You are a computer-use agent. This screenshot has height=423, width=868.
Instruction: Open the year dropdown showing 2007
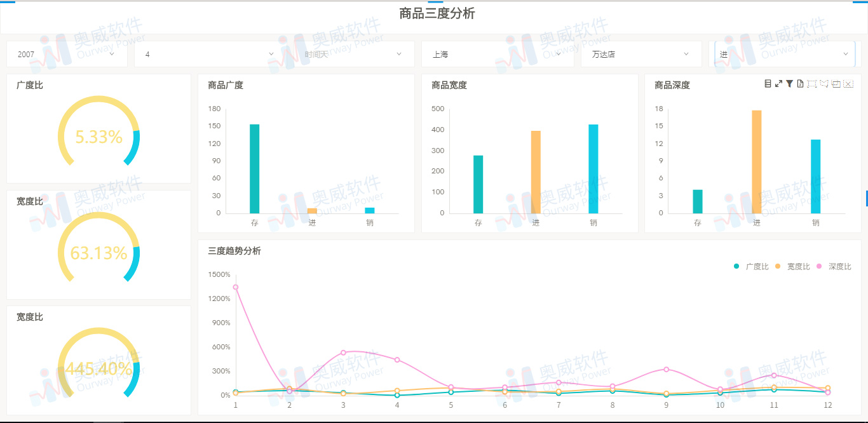[67, 54]
